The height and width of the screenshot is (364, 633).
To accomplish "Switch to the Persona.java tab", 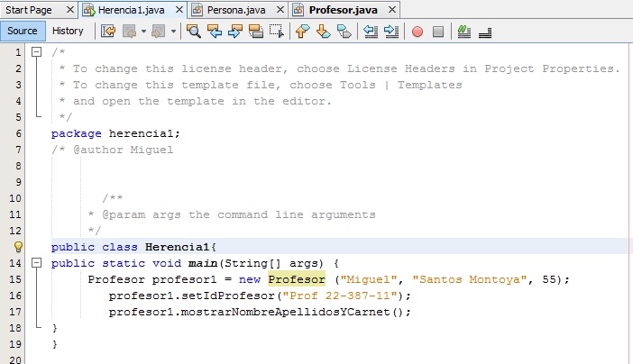I will pos(237,9).
